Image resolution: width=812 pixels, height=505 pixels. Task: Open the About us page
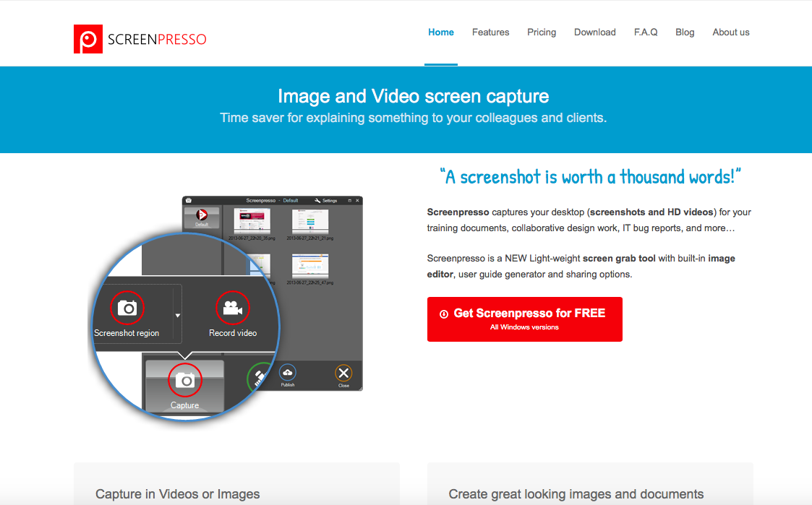click(731, 32)
